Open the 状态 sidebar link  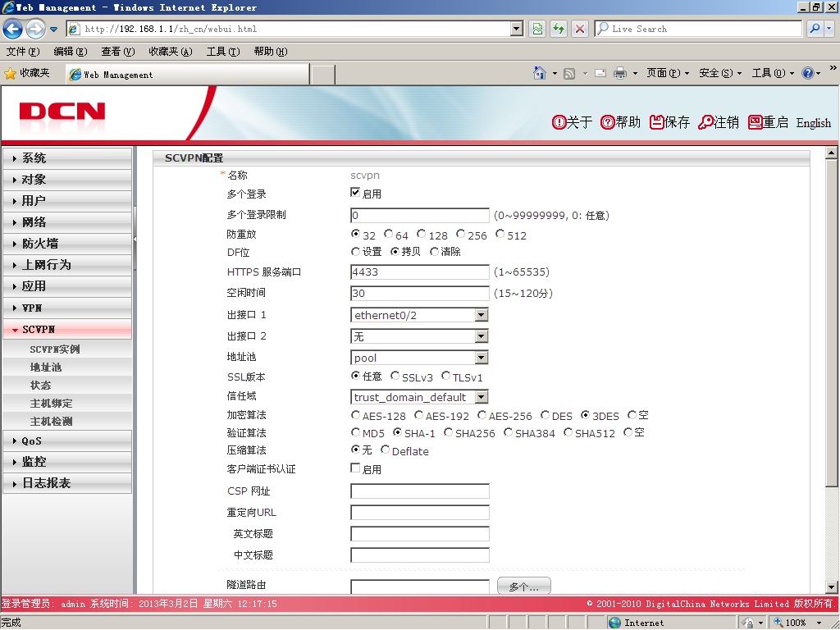(40, 386)
